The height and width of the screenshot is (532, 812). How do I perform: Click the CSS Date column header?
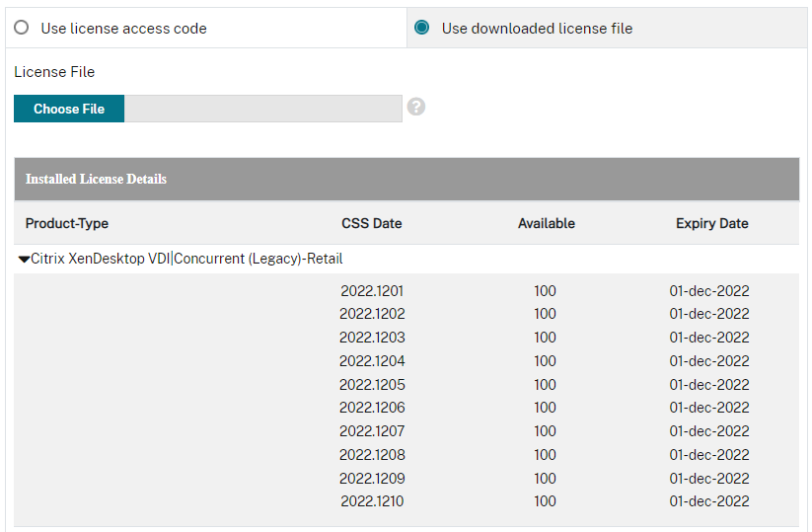(x=371, y=224)
